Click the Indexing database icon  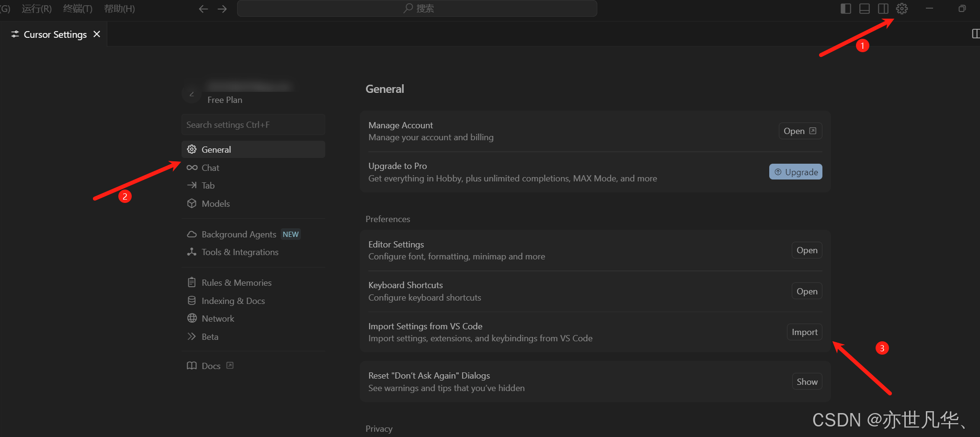coord(192,301)
